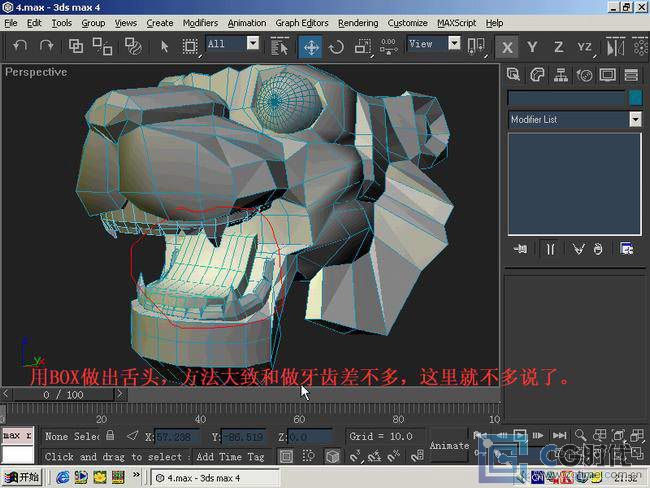The height and width of the screenshot is (488, 650).
Task: Choose the Select Object arrow tool
Action: click(164, 46)
